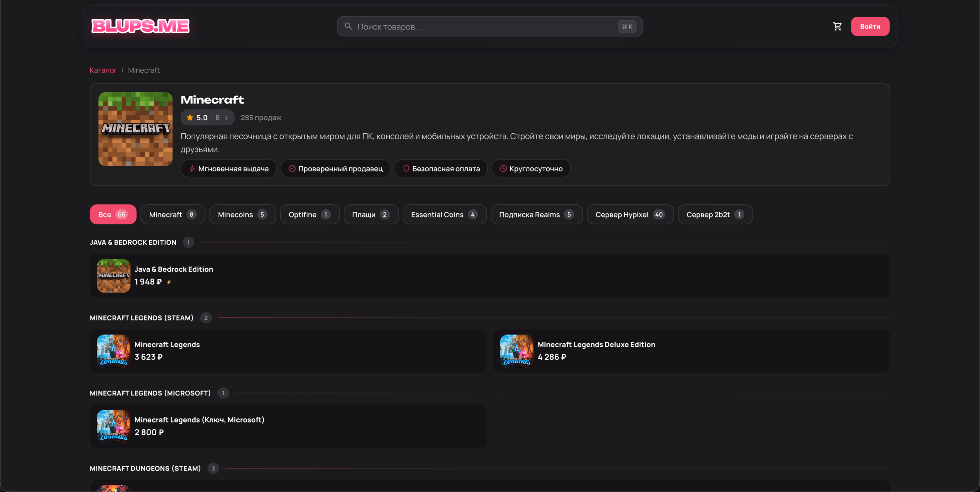The width and height of the screenshot is (980, 492).
Task: Open Minecraft Legends Deluxe Edition thumbnail
Action: [x=517, y=351]
